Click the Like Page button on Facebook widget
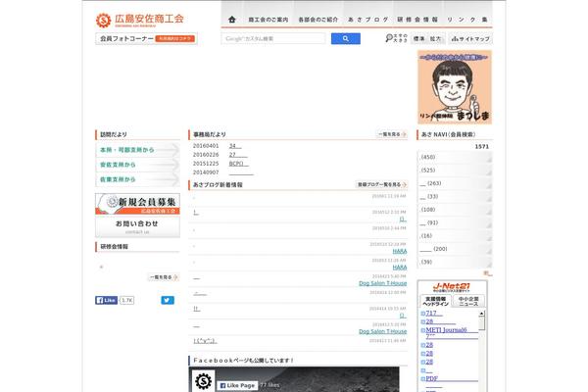This screenshot has width=588, height=392. click(237, 385)
